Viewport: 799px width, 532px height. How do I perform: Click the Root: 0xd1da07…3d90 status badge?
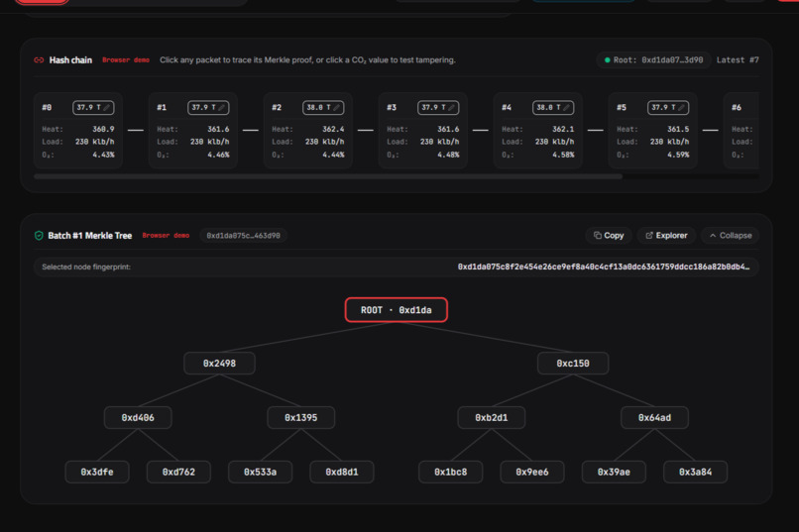654,60
